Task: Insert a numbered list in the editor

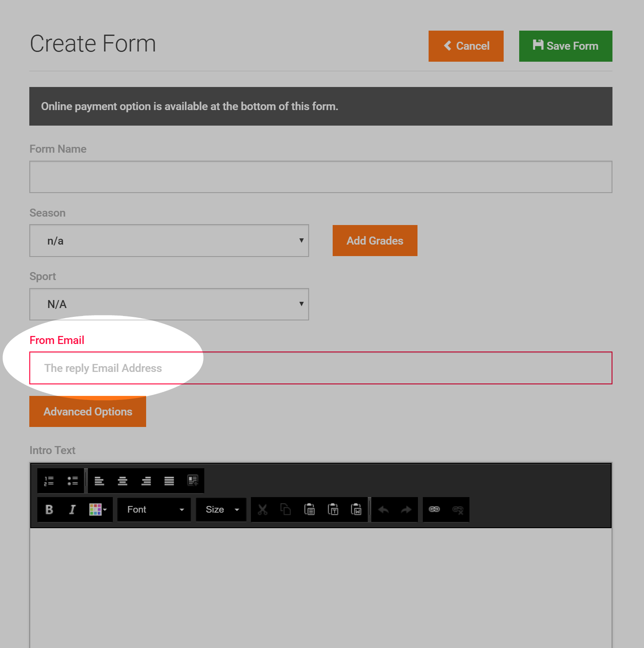Action: tap(49, 481)
